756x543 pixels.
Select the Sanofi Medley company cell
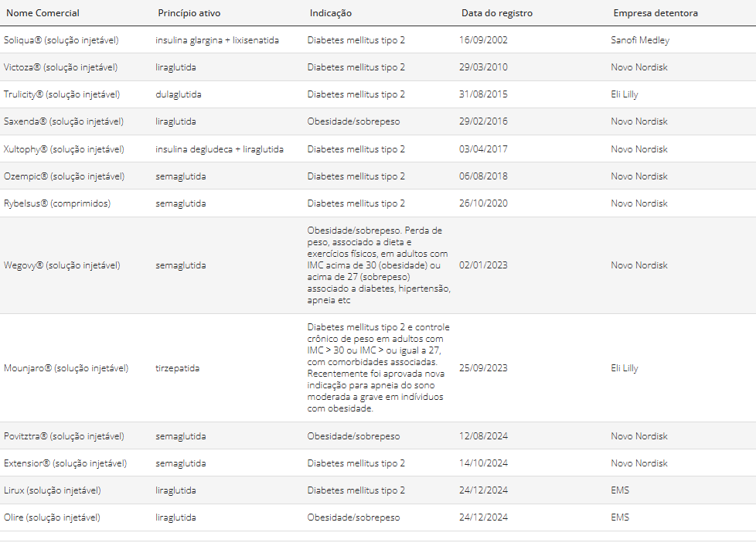pos(640,40)
